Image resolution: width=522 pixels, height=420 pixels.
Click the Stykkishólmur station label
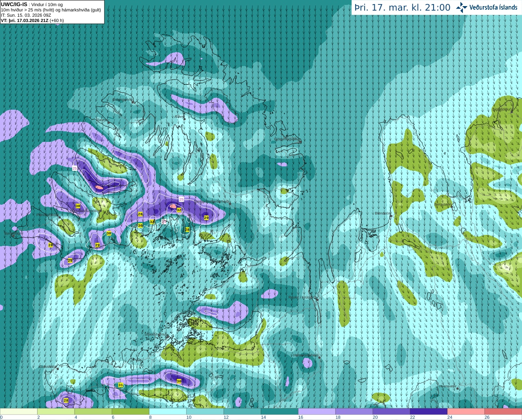[156, 334]
